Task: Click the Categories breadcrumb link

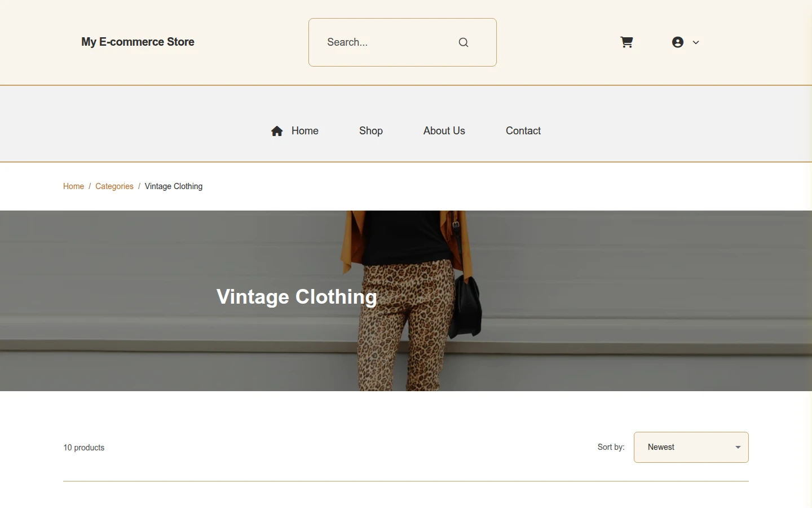Action: (114, 186)
